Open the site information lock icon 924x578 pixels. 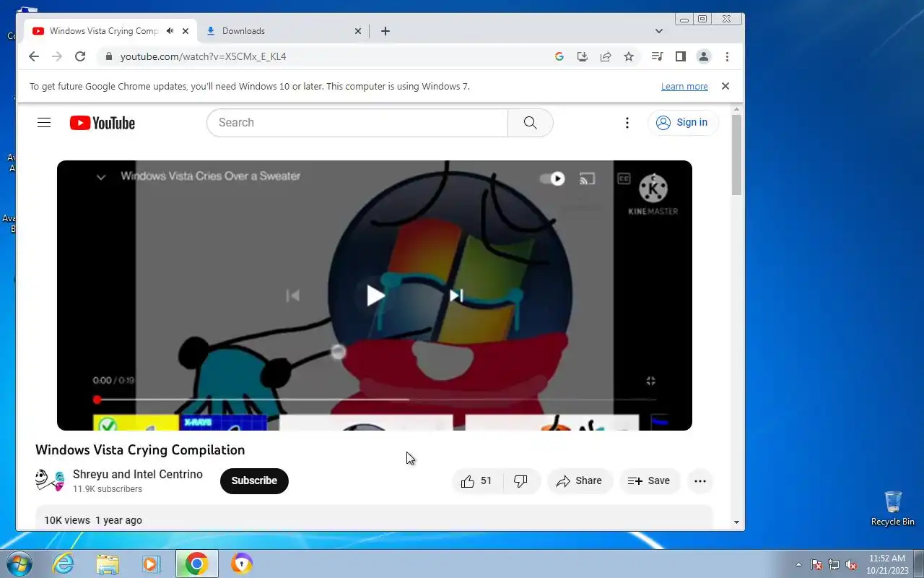pos(108,56)
